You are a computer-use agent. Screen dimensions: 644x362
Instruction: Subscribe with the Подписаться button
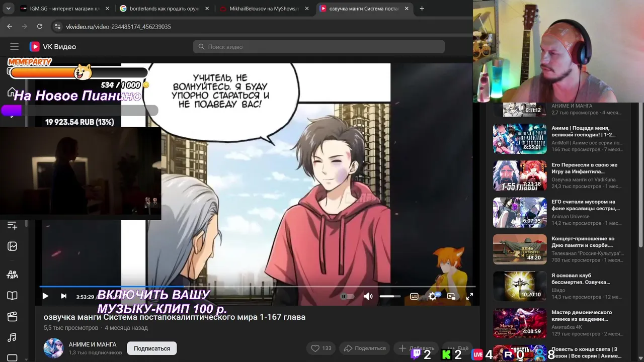point(152,348)
